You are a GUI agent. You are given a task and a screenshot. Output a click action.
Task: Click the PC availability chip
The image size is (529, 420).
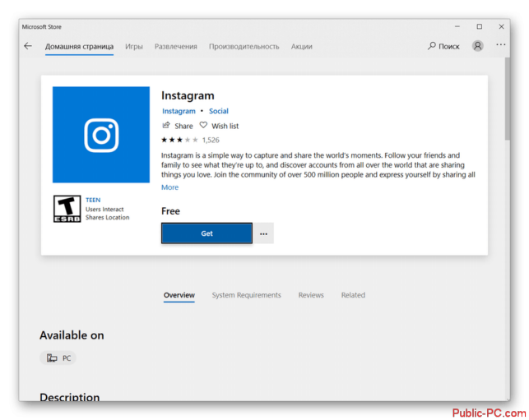coord(58,358)
